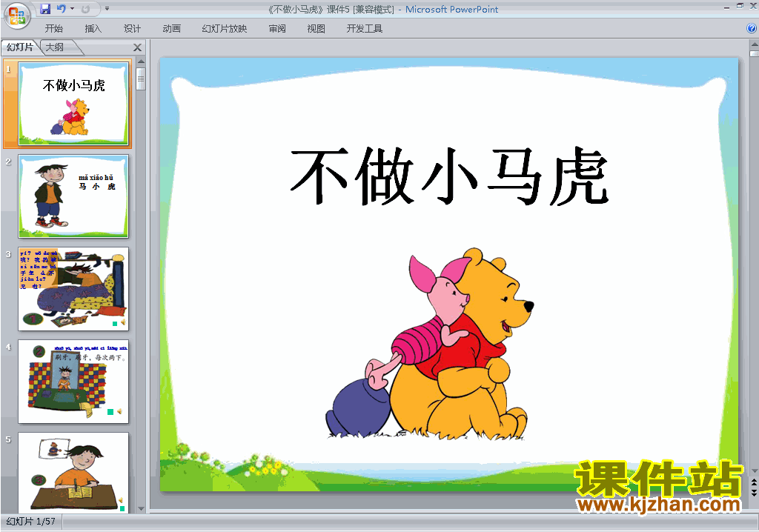Restore down the PowerPoint window

[x=740, y=6]
